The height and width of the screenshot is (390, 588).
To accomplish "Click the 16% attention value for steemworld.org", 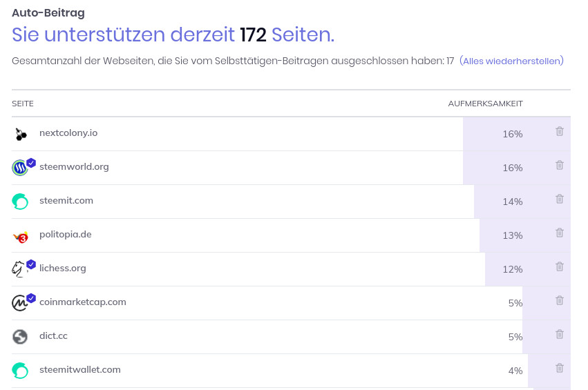I will click(x=513, y=168).
